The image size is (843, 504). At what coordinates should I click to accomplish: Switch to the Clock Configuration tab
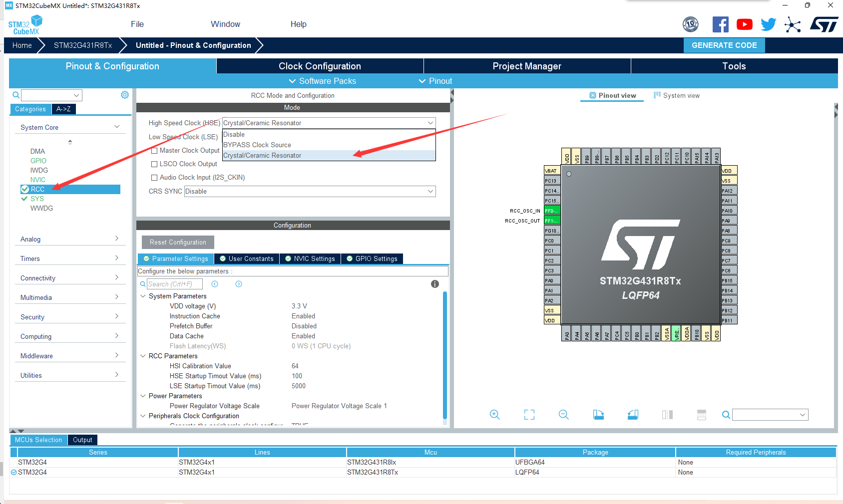pos(319,66)
